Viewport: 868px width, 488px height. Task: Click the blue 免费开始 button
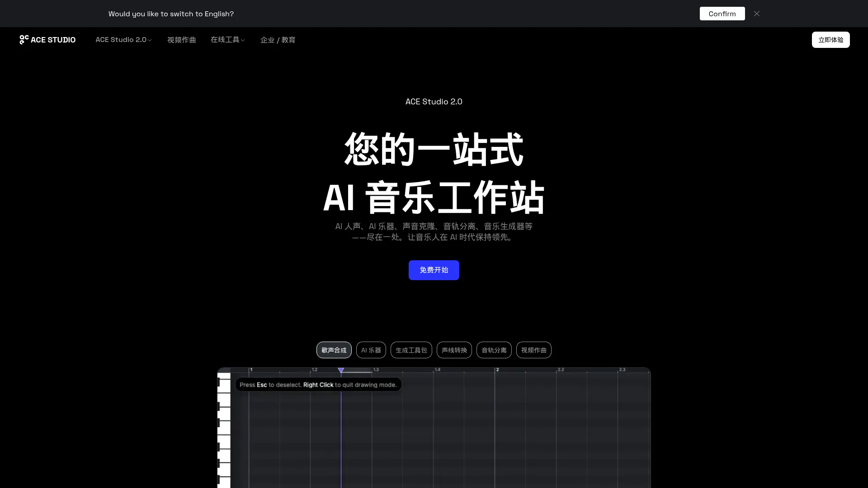[434, 270]
